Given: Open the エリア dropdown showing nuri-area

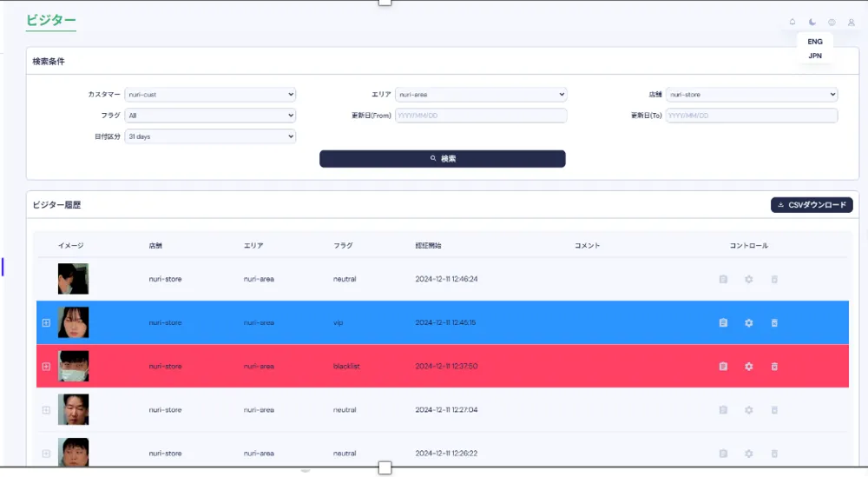Looking at the screenshot, I should click(x=480, y=95).
